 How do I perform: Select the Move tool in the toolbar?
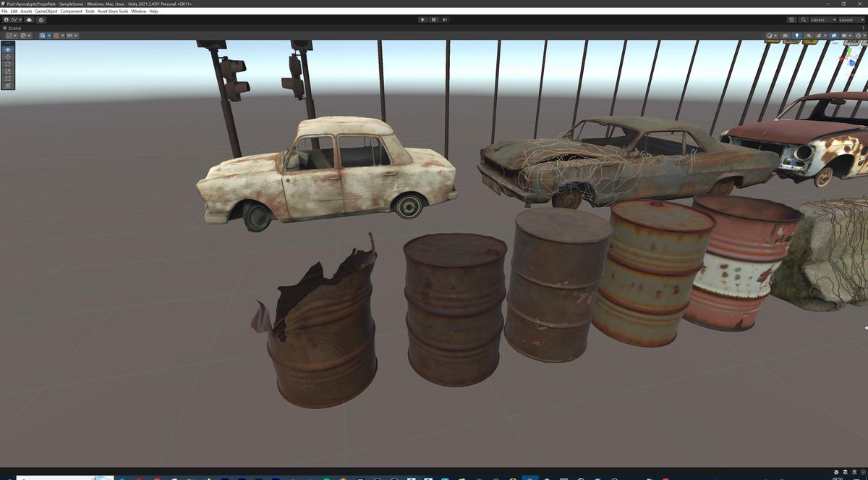click(x=7, y=56)
